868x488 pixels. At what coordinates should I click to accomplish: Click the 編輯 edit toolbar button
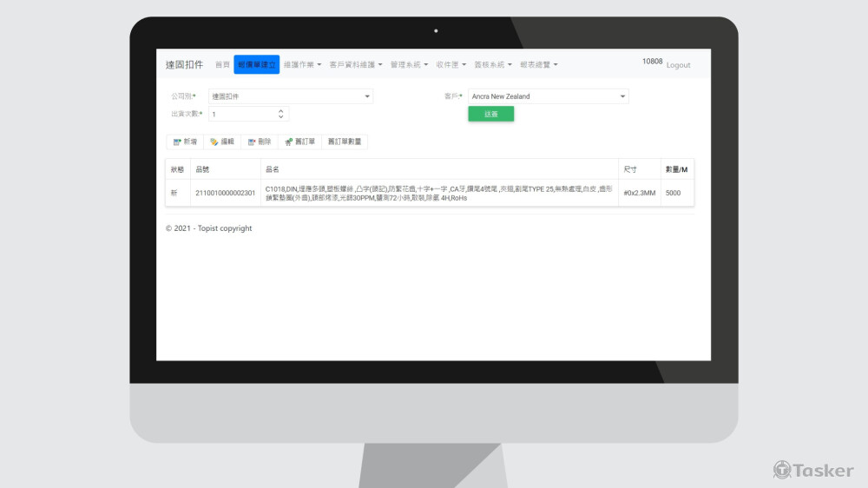pyautogui.click(x=222, y=142)
